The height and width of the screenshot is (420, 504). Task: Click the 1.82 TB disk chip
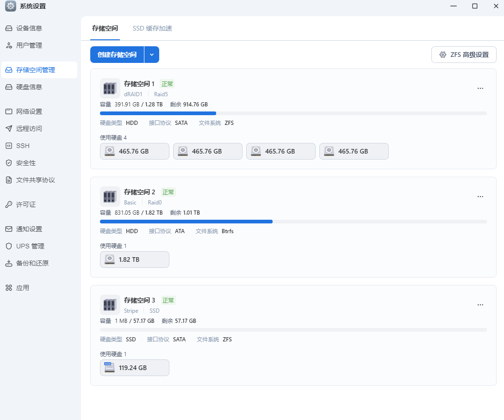coord(135,259)
